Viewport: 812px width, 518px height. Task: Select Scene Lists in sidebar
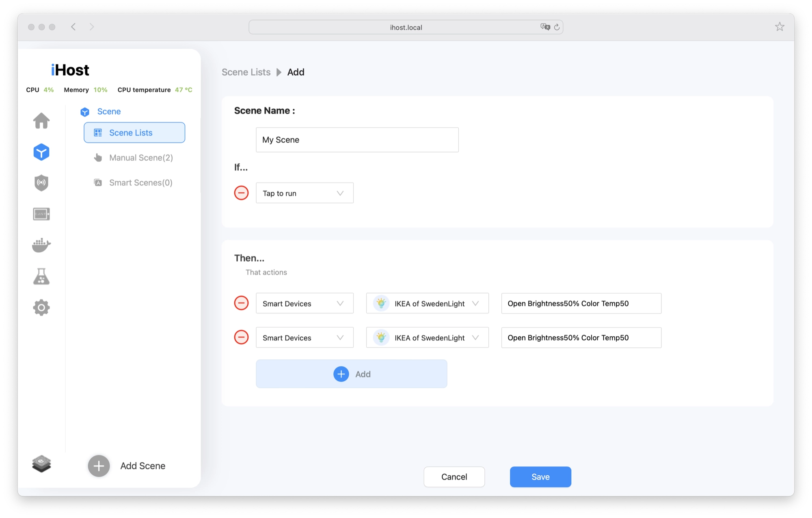pos(134,133)
